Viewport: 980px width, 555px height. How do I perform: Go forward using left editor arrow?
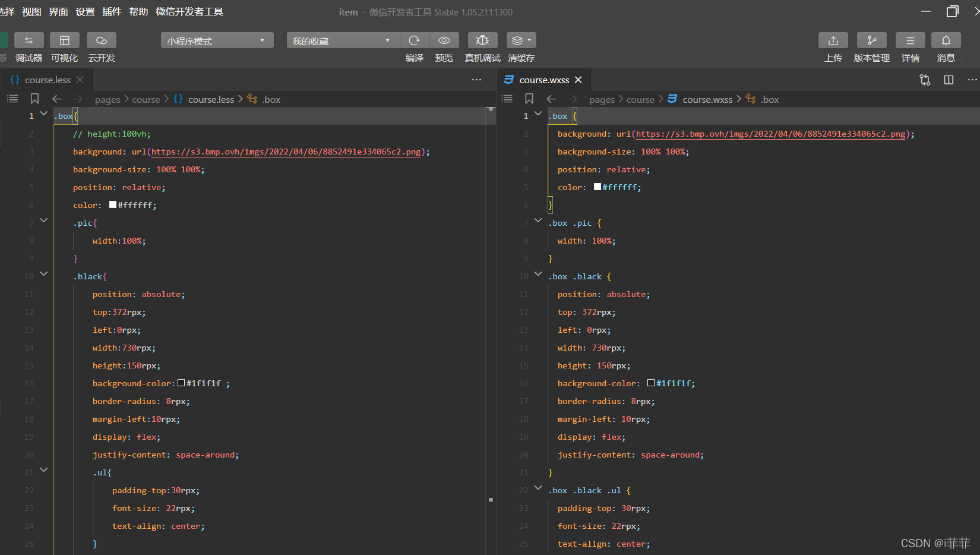[x=78, y=99]
